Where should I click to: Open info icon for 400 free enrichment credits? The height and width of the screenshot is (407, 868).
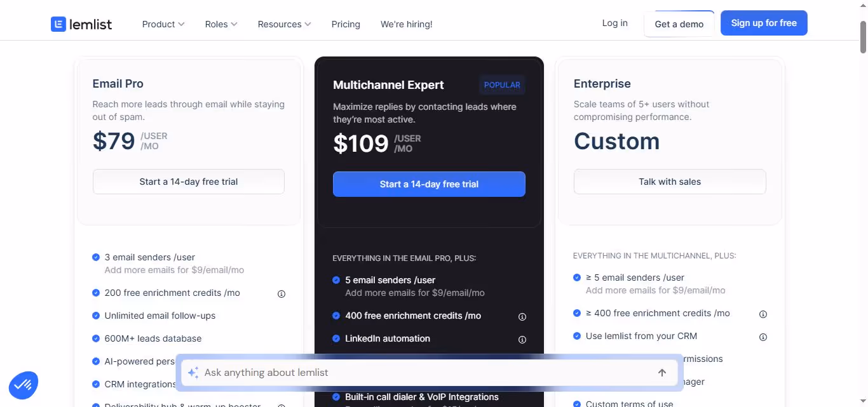[x=522, y=317]
